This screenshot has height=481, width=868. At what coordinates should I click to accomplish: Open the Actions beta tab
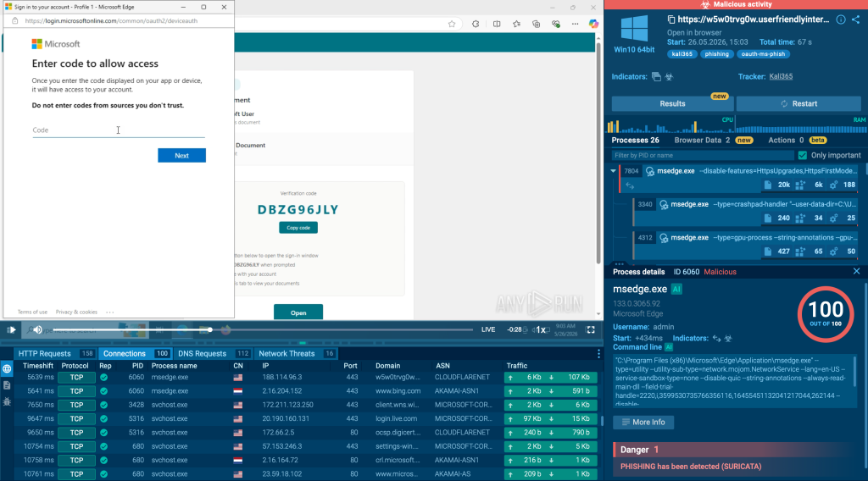pos(797,141)
